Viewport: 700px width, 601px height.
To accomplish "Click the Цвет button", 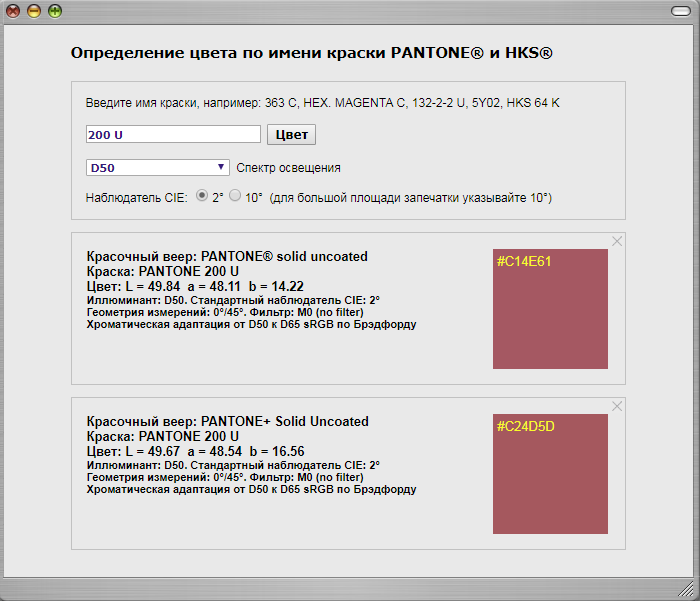I will (x=292, y=134).
